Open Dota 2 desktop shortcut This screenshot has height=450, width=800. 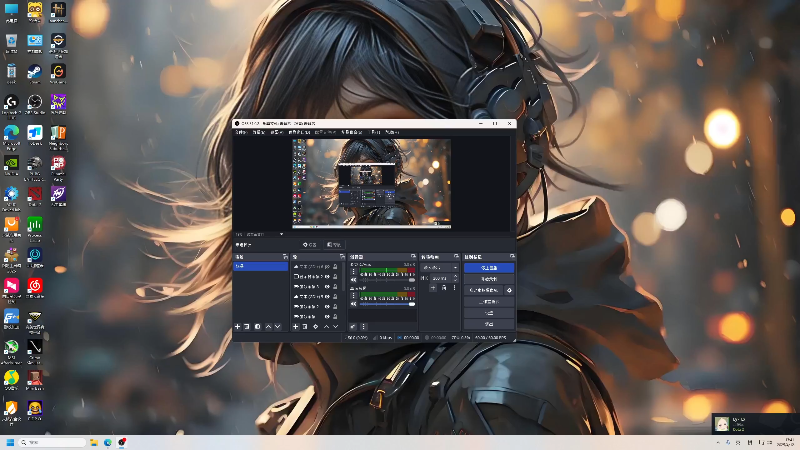point(35,196)
